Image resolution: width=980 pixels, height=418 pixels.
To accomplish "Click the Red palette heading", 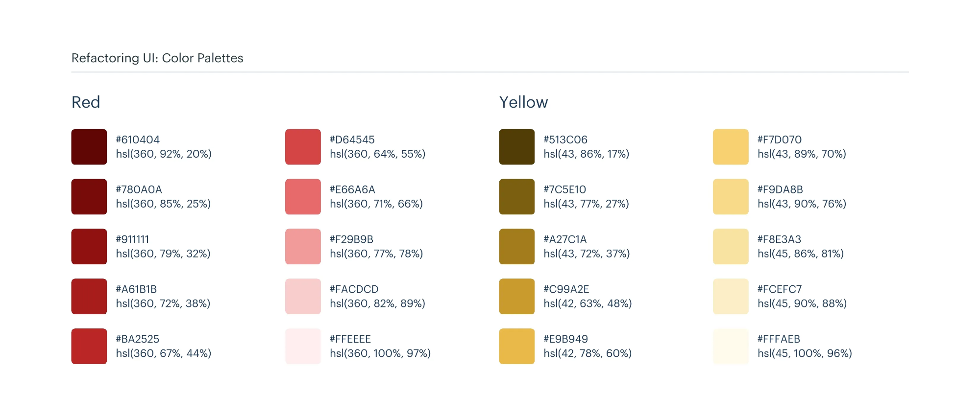I will click(86, 102).
